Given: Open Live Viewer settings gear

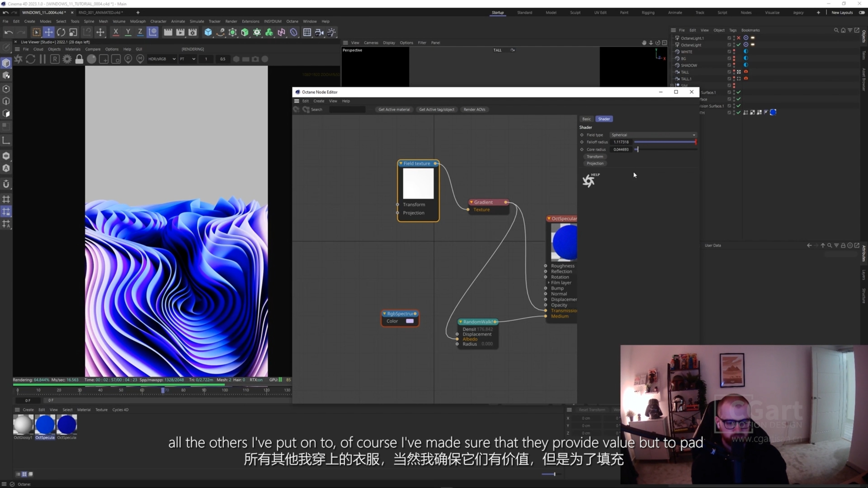Looking at the screenshot, I should [67, 59].
